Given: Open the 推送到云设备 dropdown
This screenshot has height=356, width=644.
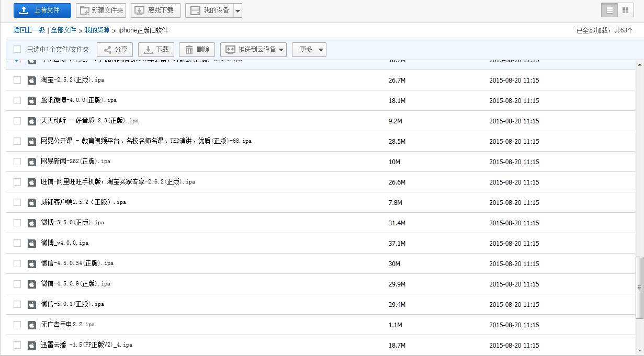Looking at the screenshot, I should (x=254, y=50).
